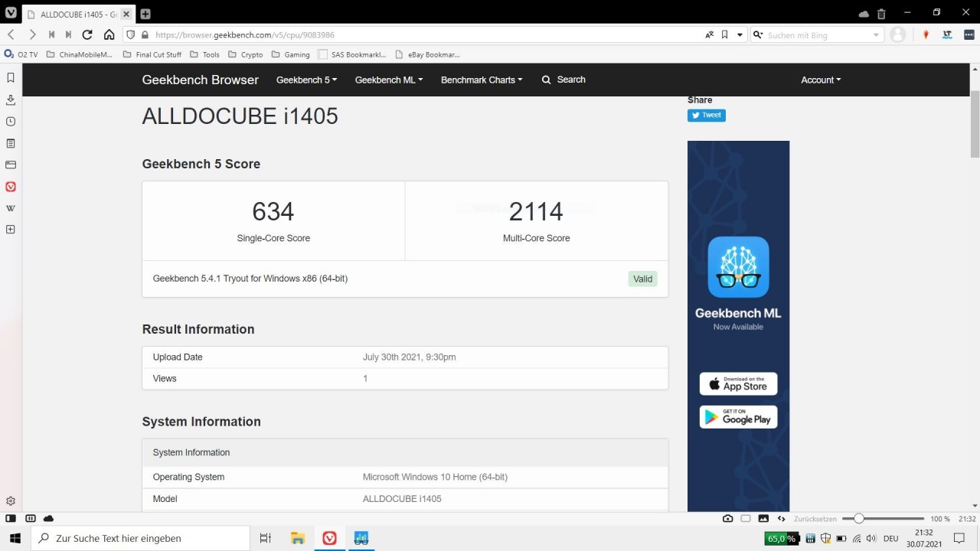The width and height of the screenshot is (980, 551).
Task: Click the 634 single-core score
Action: click(x=273, y=211)
